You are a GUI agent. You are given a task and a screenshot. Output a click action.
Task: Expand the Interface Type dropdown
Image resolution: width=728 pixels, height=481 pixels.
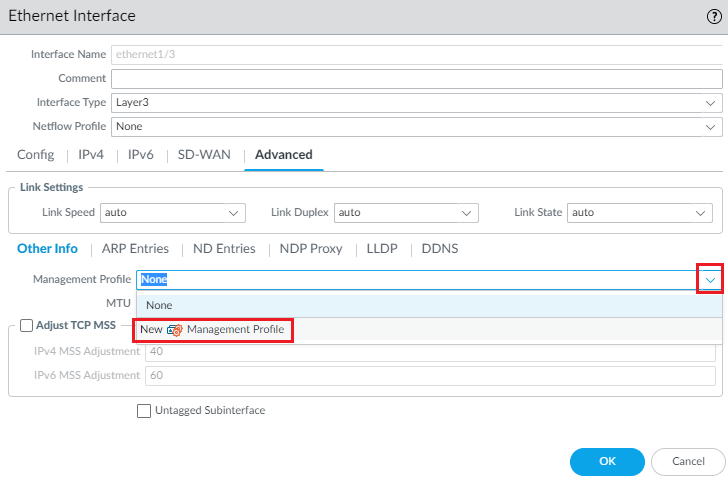pyautogui.click(x=710, y=102)
